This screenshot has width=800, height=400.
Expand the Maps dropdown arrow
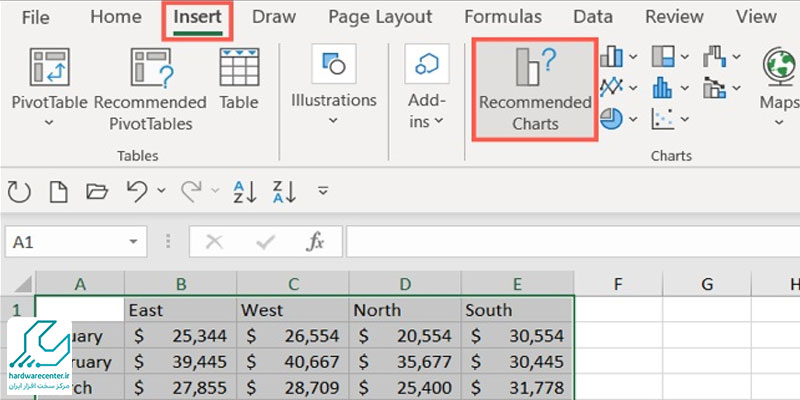(x=779, y=123)
